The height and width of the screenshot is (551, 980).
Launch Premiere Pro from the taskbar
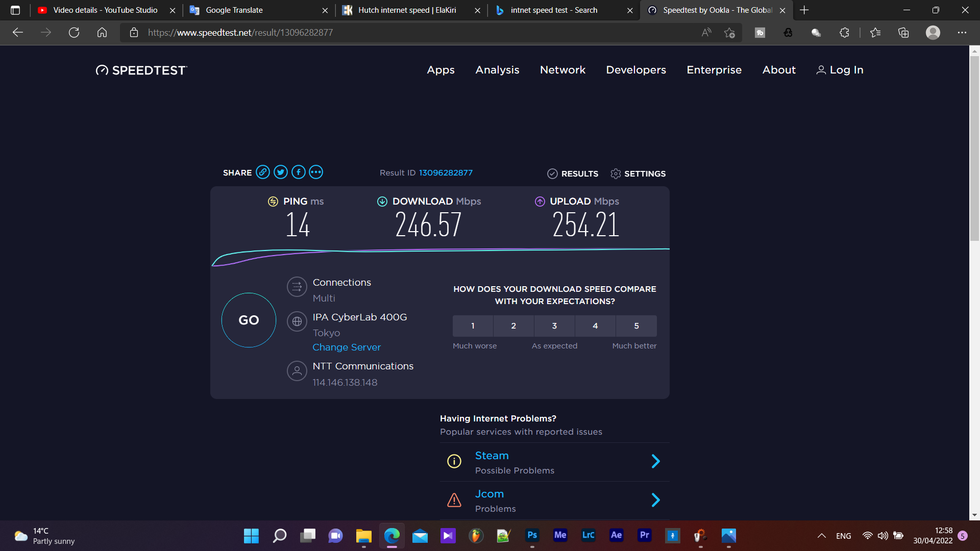tap(644, 536)
